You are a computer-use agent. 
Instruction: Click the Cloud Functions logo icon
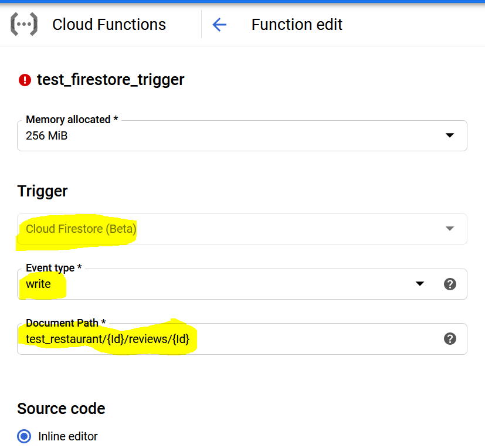coord(24,25)
